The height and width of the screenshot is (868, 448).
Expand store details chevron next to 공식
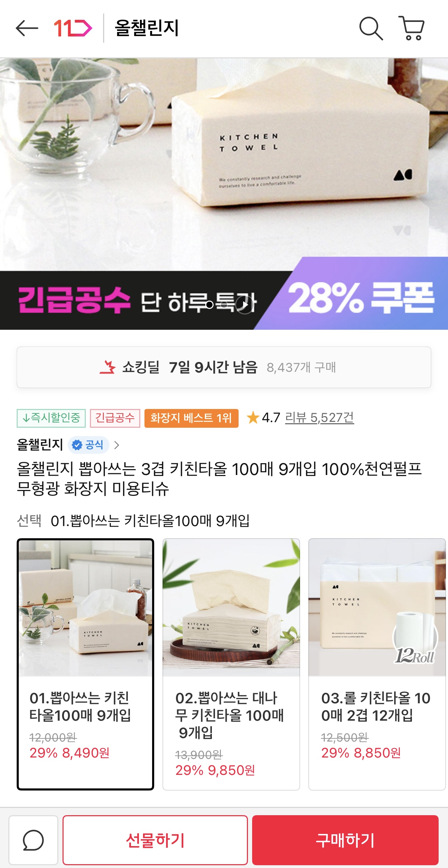(x=117, y=445)
